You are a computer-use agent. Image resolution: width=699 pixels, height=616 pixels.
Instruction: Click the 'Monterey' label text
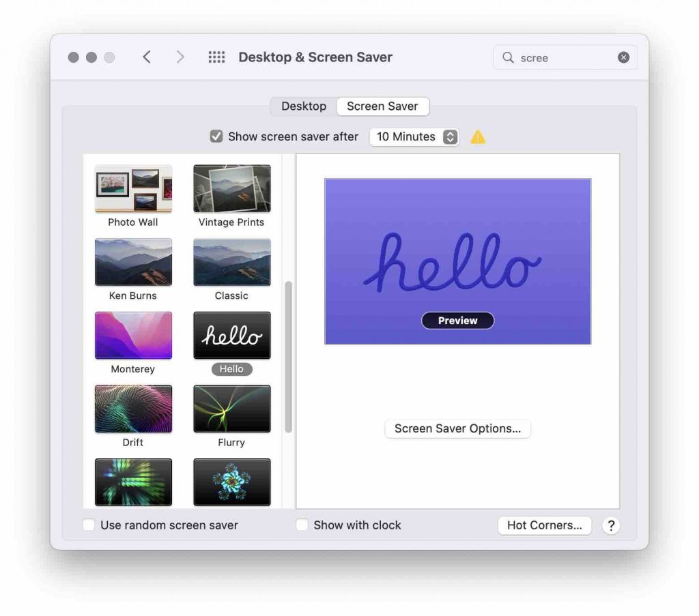point(133,369)
